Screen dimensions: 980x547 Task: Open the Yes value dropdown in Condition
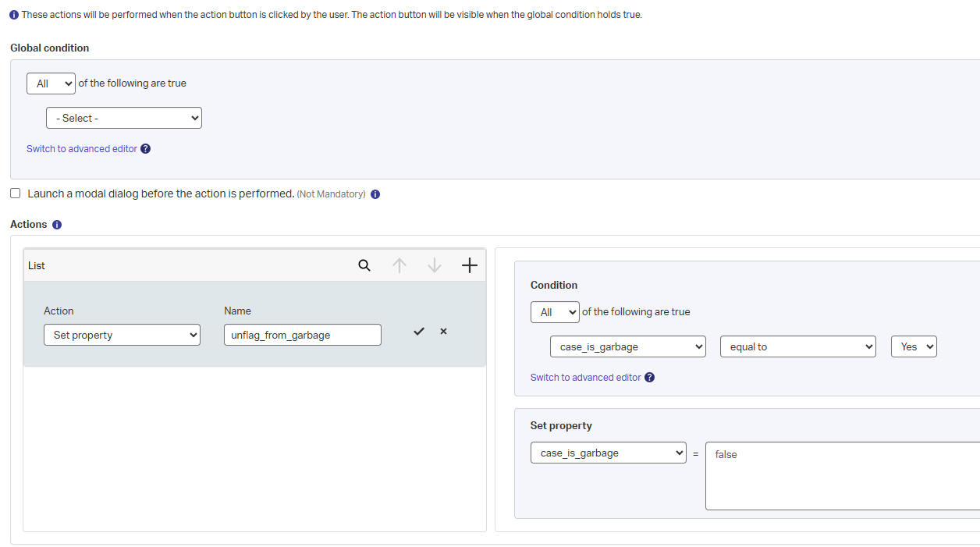[914, 346]
